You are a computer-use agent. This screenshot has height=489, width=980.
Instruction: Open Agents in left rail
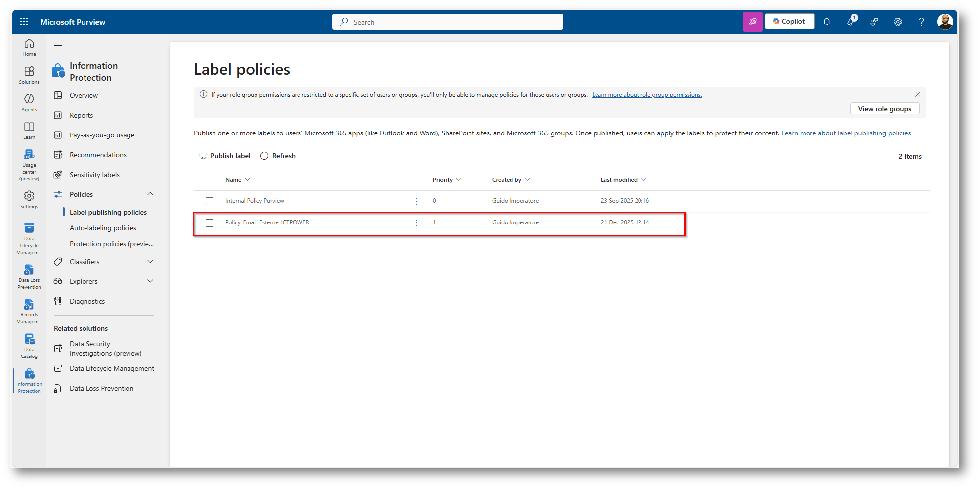29,103
